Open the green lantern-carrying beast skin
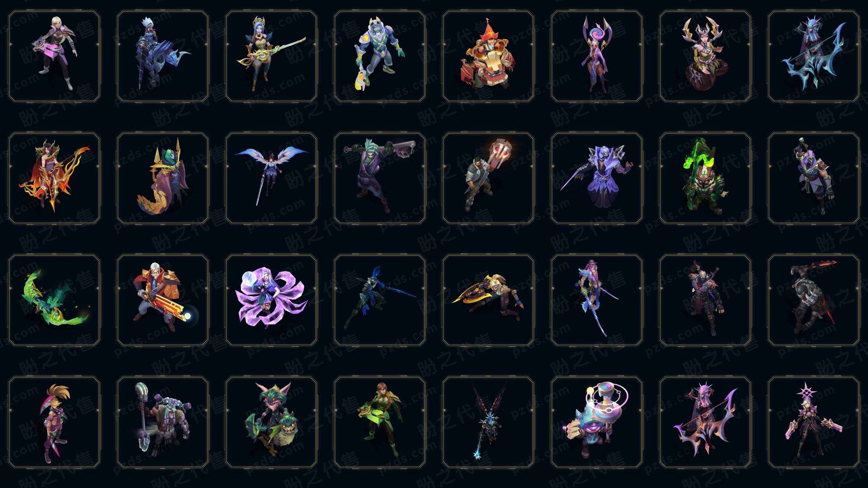This screenshot has height=488, width=868. tap(705, 178)
